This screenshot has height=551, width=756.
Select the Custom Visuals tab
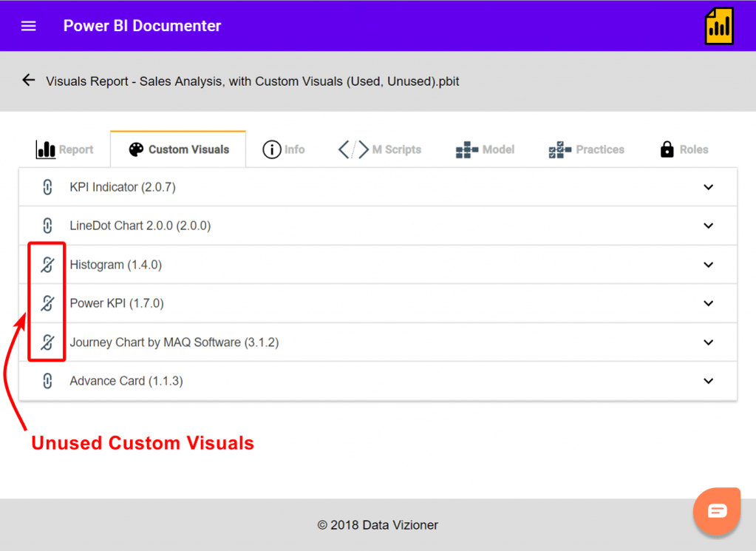(178, 149)
